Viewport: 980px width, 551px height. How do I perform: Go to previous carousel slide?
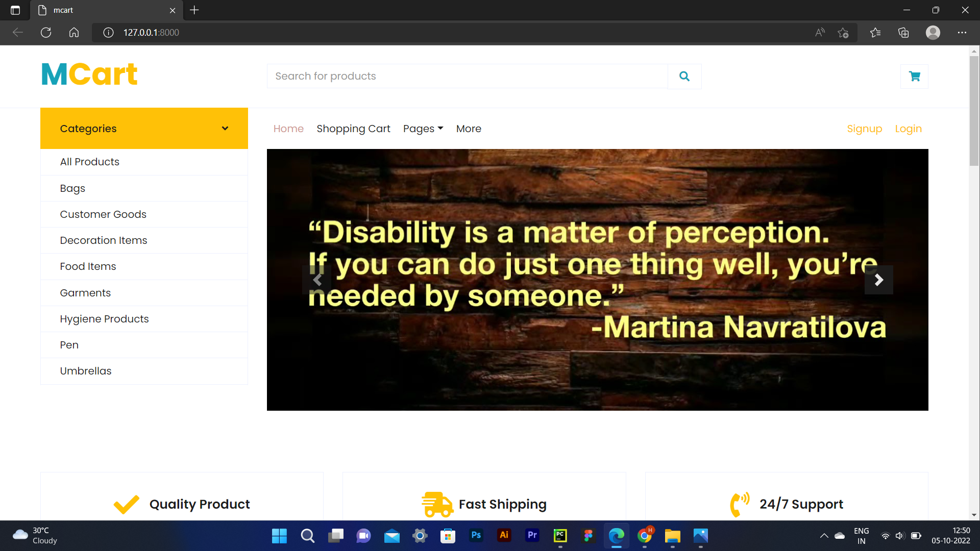[x=317, y=280]
